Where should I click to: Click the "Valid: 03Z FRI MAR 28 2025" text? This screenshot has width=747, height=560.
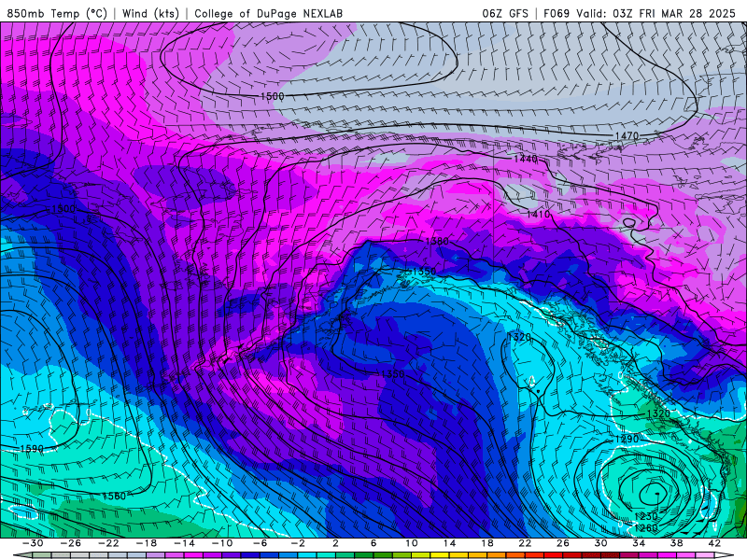pos(655,13)
